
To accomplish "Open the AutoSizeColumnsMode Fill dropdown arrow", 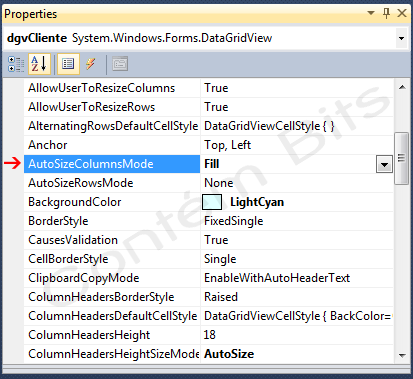I will pos(384,164).
